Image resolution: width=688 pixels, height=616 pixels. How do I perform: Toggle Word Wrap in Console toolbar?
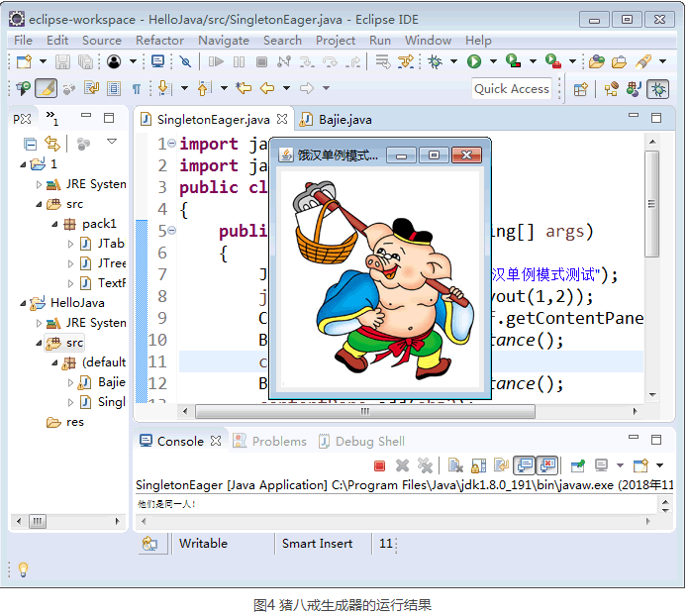501,465
